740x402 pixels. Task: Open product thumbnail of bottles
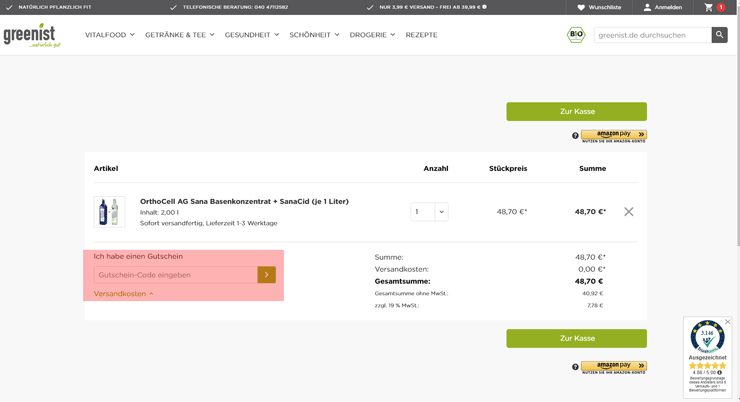(109, 212)
